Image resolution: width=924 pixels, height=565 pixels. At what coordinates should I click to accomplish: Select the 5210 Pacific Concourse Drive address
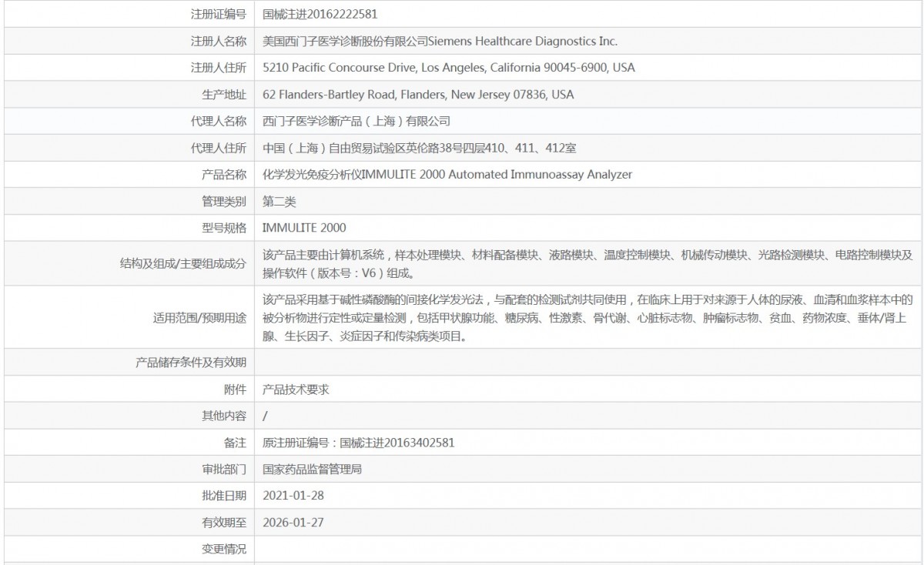point(449,68)
